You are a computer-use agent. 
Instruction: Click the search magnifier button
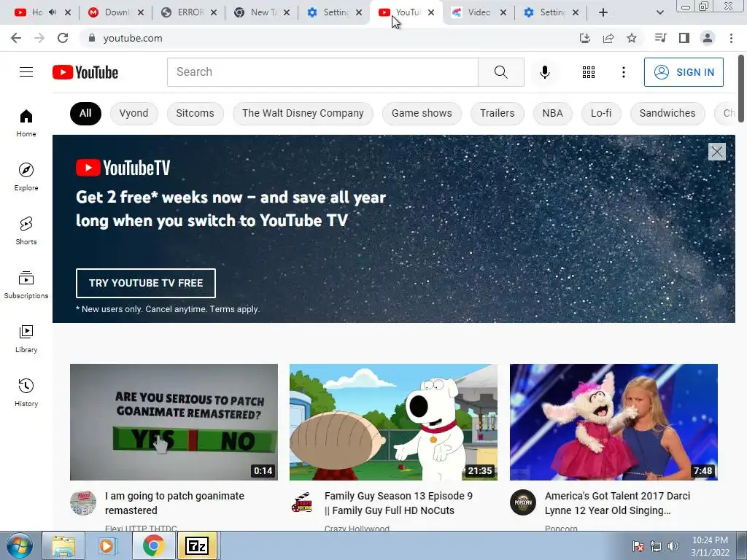[500, 72]
